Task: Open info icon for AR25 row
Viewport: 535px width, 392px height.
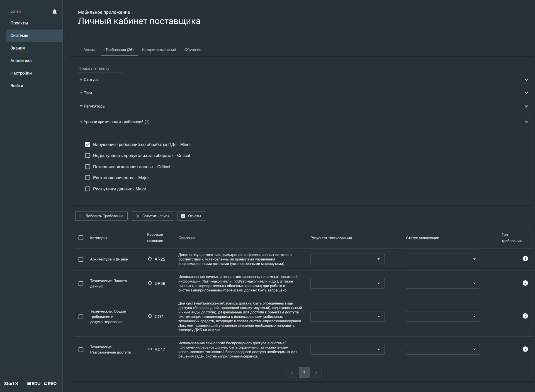Action: [525, 259]
